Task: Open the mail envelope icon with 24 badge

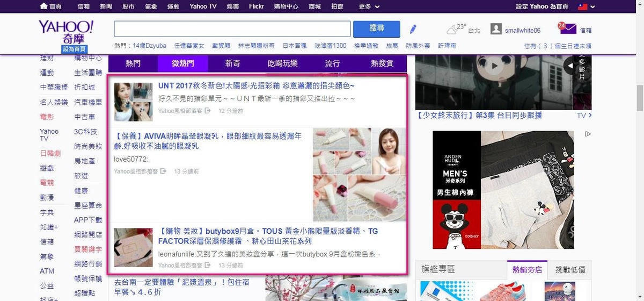Action: [x=567, y=29]
